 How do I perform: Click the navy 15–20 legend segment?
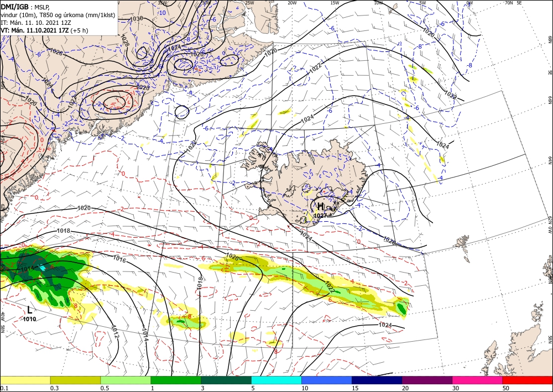pos(377,380)
